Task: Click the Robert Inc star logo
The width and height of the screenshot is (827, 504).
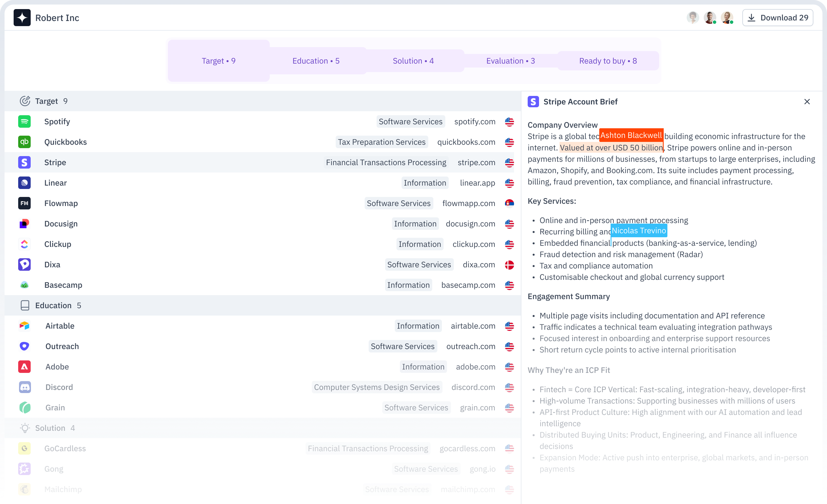Action: pos(22,17)
